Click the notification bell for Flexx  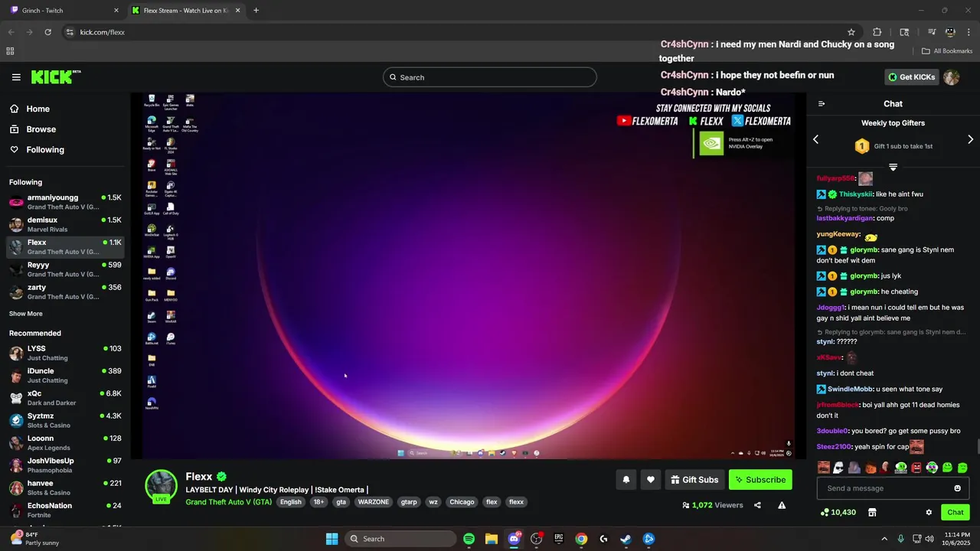pyautogui.click(x=626, y=480)
